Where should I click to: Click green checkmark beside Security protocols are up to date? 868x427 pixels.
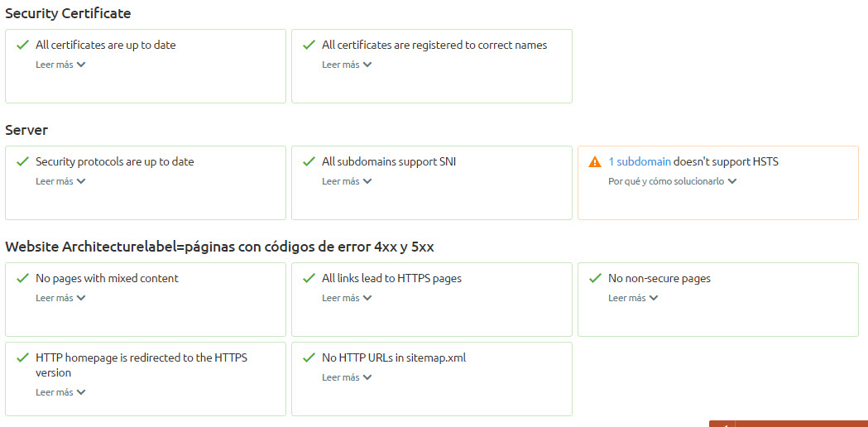pos(22,161)
